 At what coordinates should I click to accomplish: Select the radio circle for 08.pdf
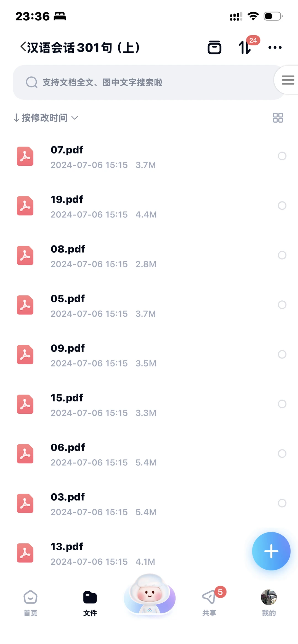pos(282,255)
